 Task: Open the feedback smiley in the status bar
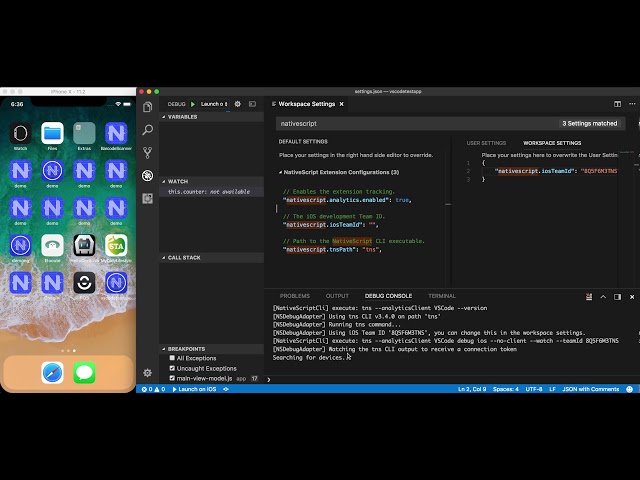point(630,389)
